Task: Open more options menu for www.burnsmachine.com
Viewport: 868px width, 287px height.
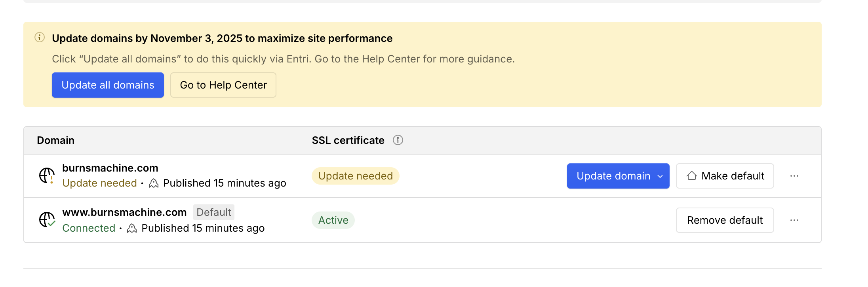Action: [x=794, y=220]
